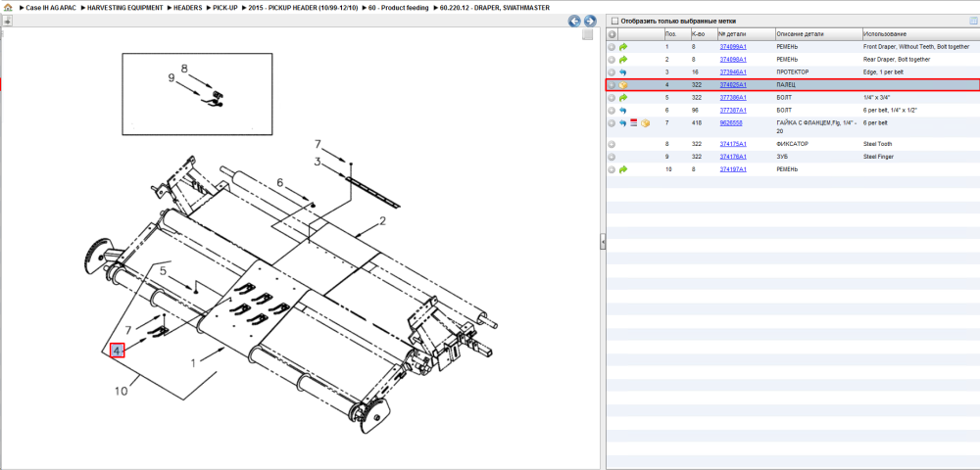Click the grey circle in row of 374197A1

[x=612, y=169]
